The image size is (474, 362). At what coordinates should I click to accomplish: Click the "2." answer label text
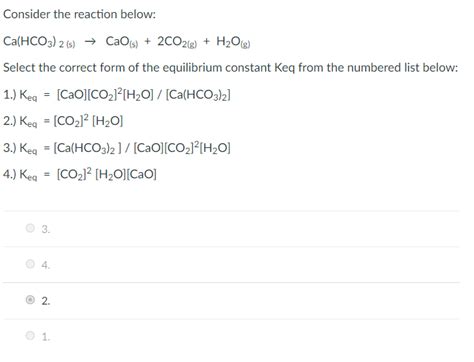pos(46,301)
